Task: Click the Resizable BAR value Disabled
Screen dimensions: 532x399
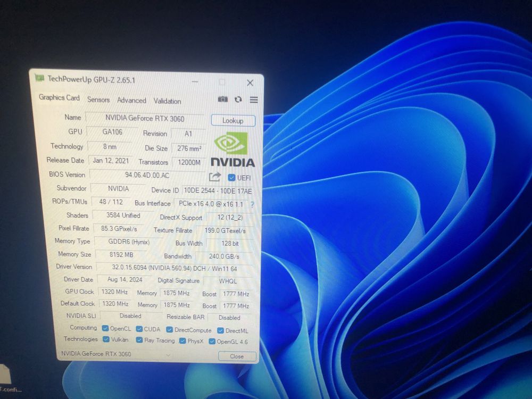Action: [230, 318]
